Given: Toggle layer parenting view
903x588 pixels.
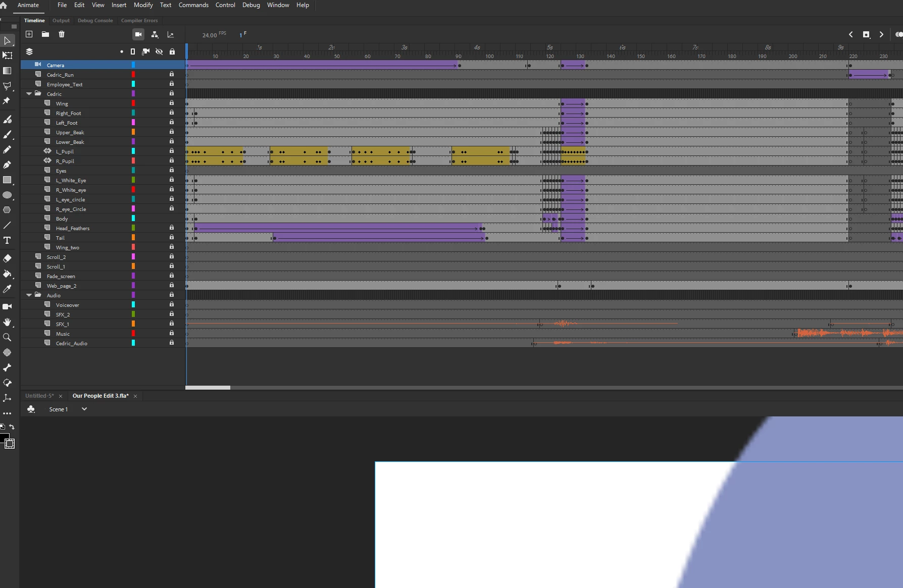Looking at the screenshot, I should point(155,34).
